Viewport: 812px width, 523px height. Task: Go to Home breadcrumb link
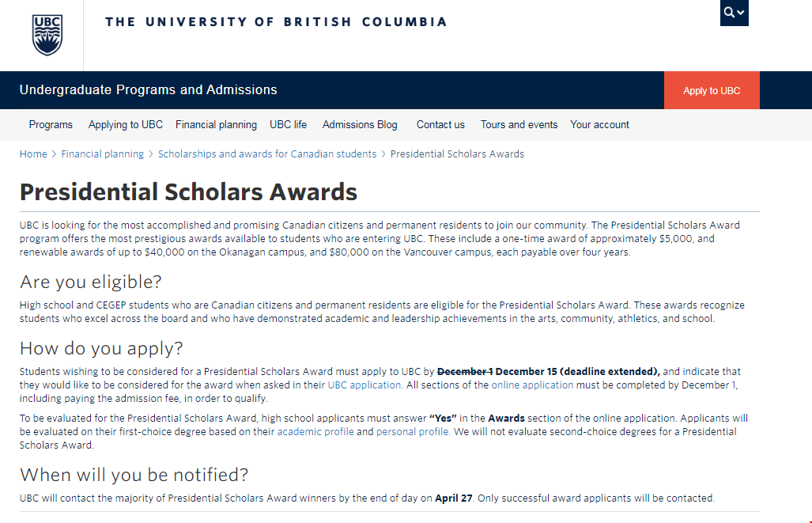pyautogui.click(x=33, y=154)
